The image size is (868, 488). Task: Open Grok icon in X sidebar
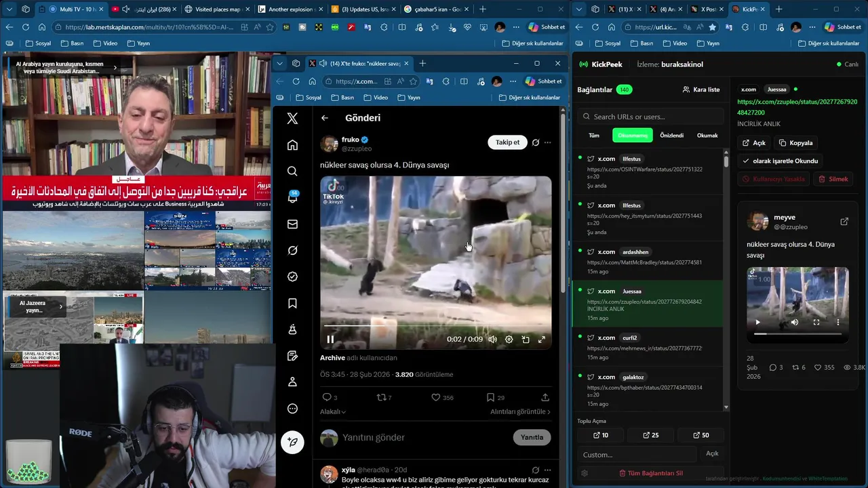click(292, 250)
